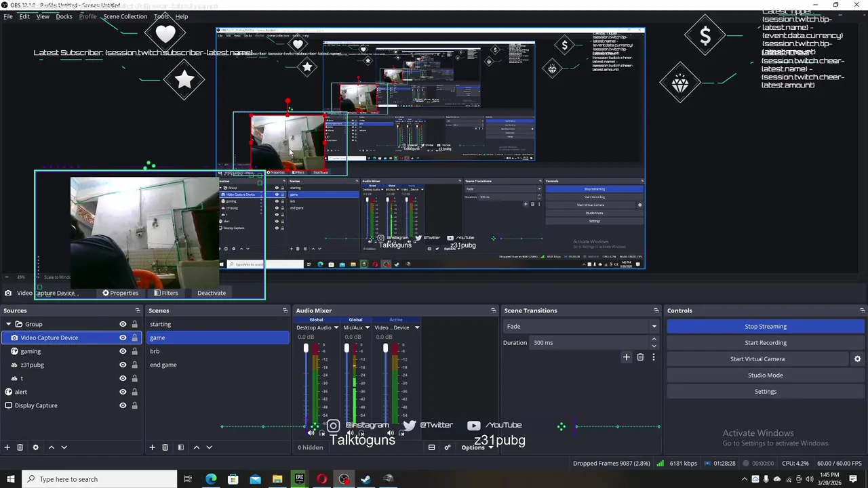Decrease transition duration with down arrow
Screen dimensions: 868x488
point(654,346)
